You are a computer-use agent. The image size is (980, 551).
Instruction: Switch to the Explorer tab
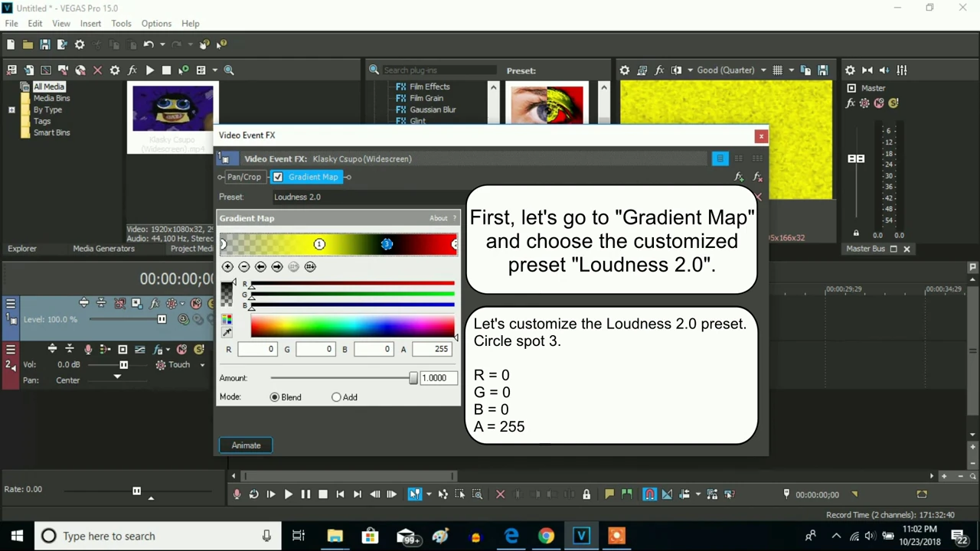click(x=22, y=249)
